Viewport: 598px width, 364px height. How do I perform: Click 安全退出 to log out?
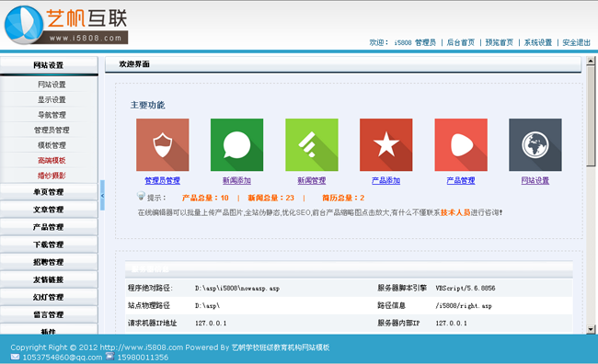[577, 42]
